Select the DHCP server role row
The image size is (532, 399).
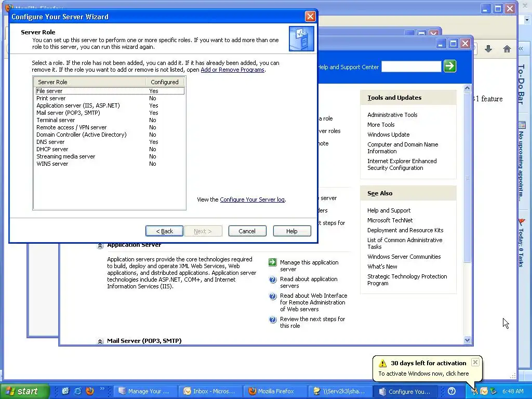[110, 149]
